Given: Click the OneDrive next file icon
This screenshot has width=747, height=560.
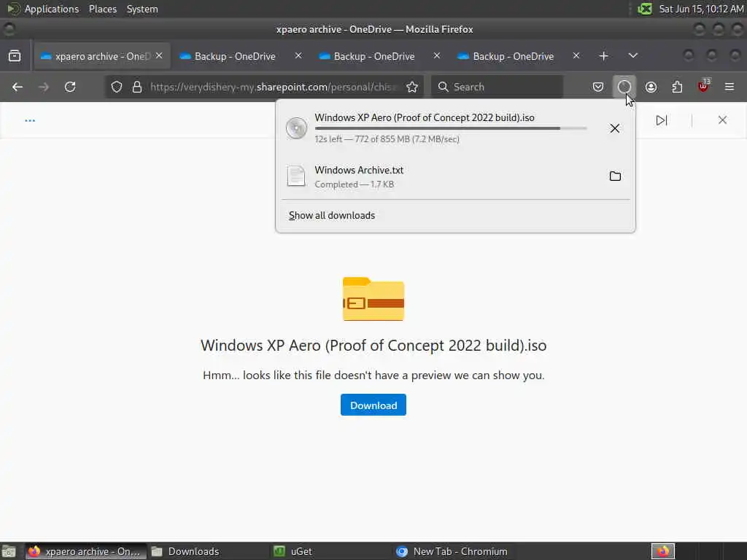Looking at the screenshot, I should coord(661,120).
